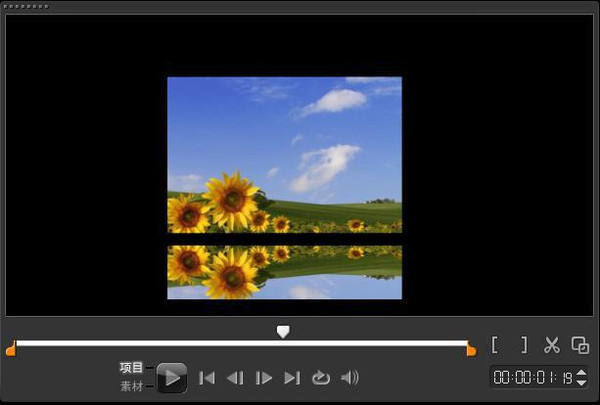Click the left orange trim marker

click(x=11, y=348)
